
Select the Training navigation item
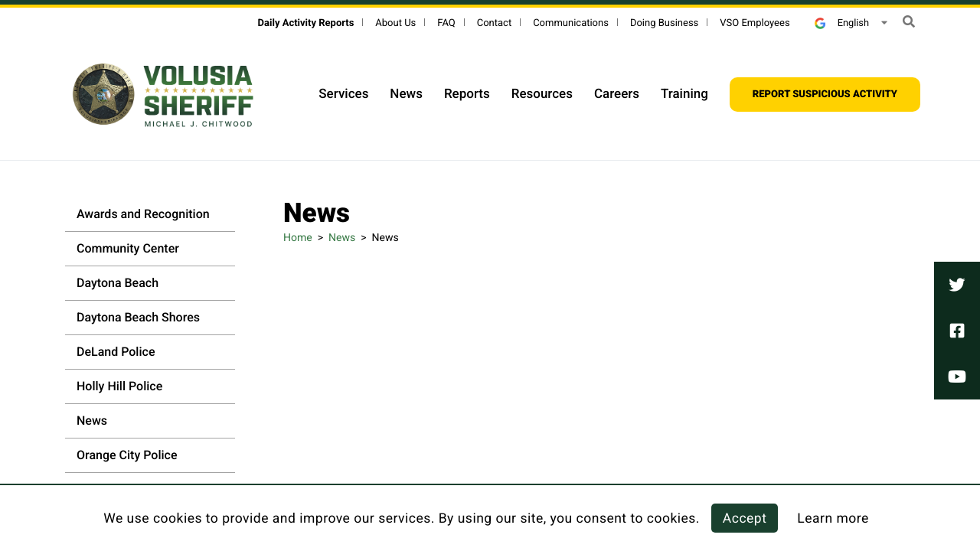[x=684, y=93]
